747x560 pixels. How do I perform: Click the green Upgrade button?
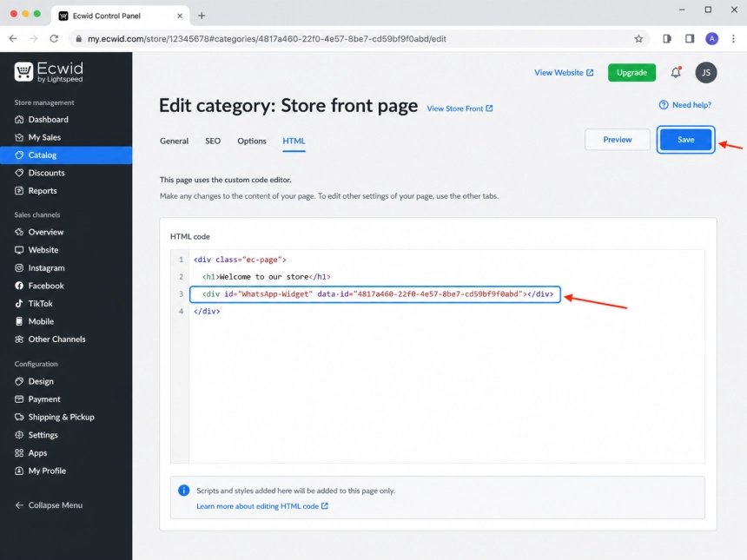click(x=631, y=73)
